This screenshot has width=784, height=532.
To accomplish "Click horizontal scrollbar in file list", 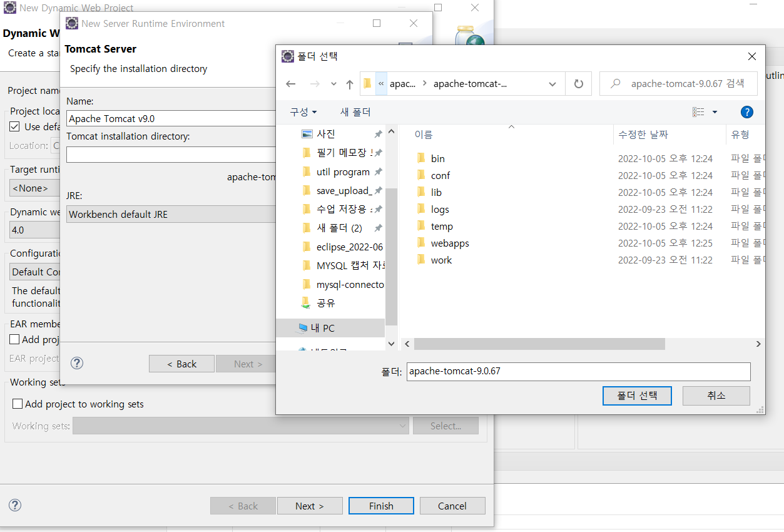I will pyautogui.click(x=539, y=344).
